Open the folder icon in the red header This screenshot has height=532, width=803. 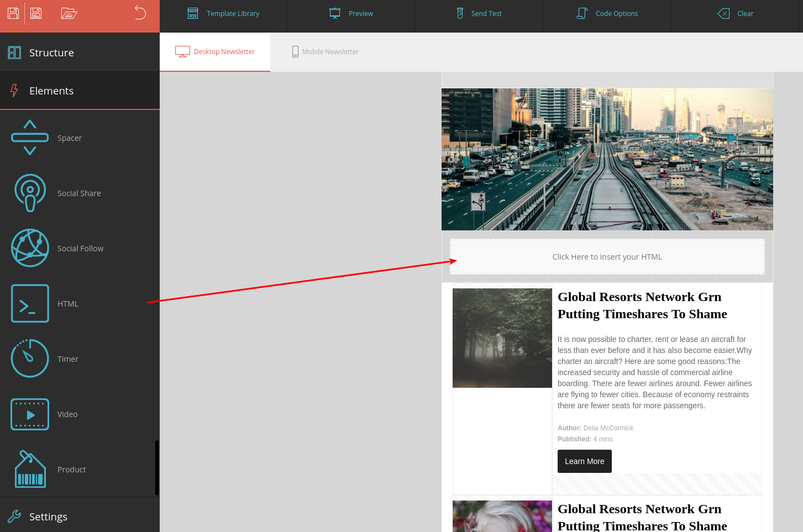tap(69, 13)
